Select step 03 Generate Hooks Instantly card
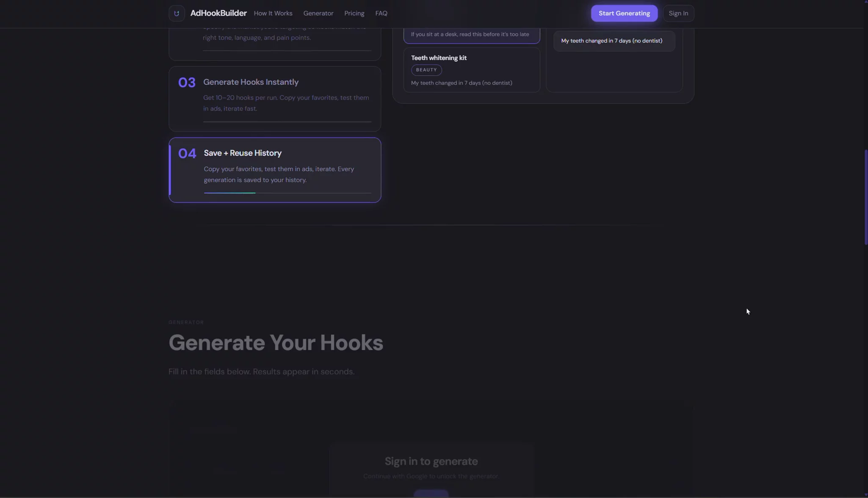Image resolution: width=868 pixels, height=498 pixels. point(274,99)
